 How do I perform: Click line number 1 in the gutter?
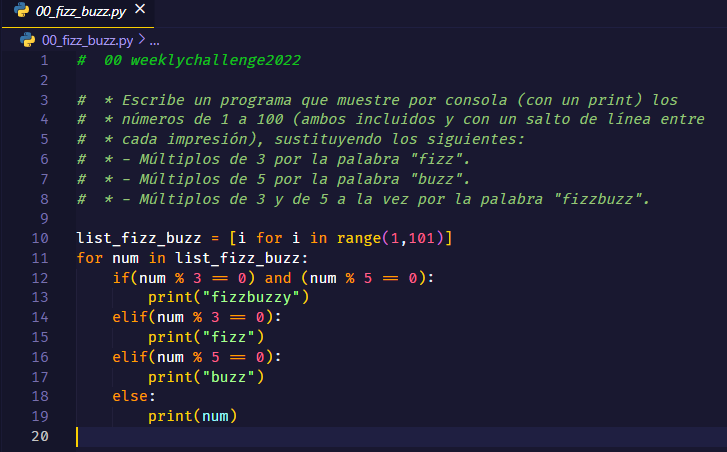[x=45, y=60]
